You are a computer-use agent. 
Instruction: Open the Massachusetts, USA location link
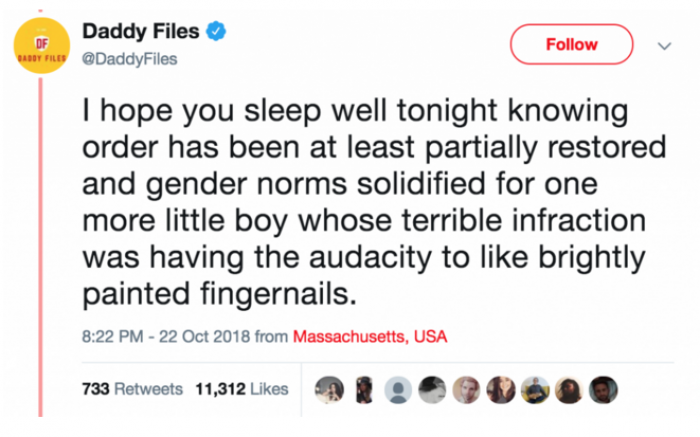pyautogui.click(x=370, y=337)
